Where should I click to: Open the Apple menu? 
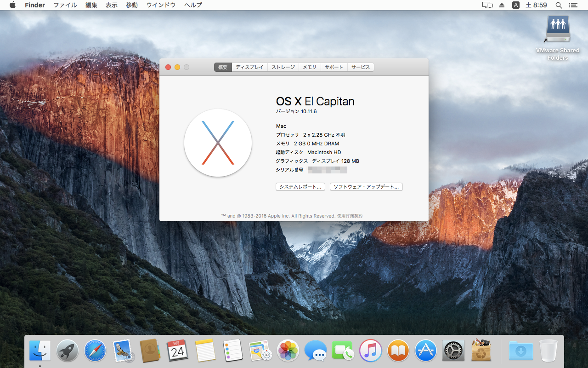click(x=12, y=5)
